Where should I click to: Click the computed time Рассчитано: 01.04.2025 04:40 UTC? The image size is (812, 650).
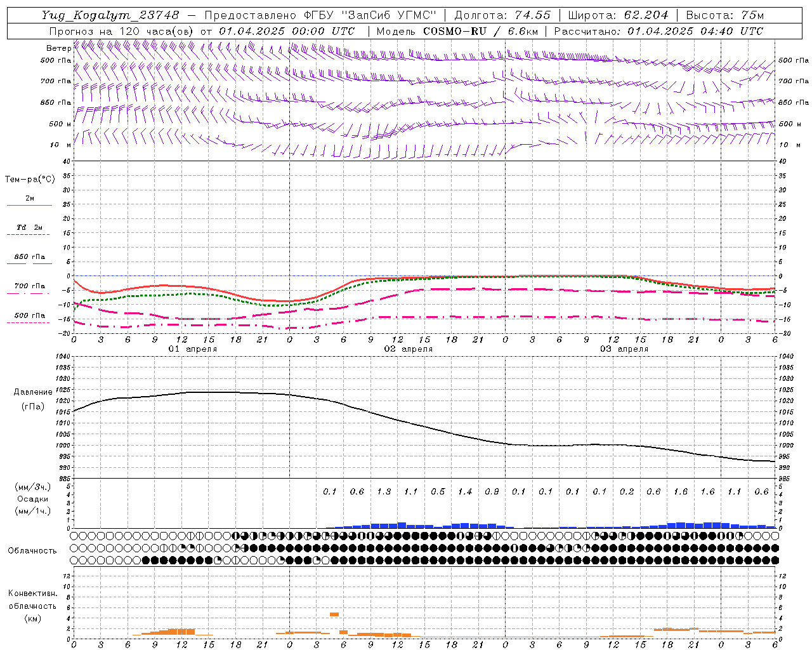[658, 31]
